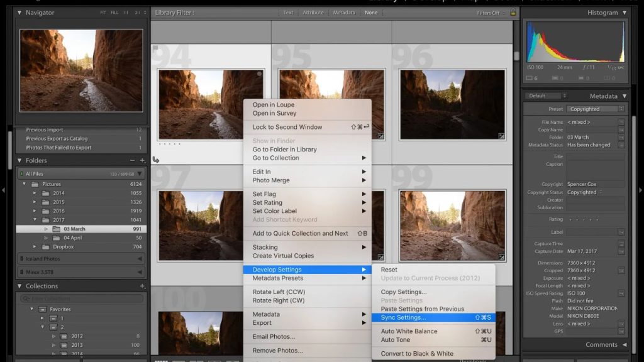Set library filter to None
Screen dimensions: 644x362
tap(372, 13)
